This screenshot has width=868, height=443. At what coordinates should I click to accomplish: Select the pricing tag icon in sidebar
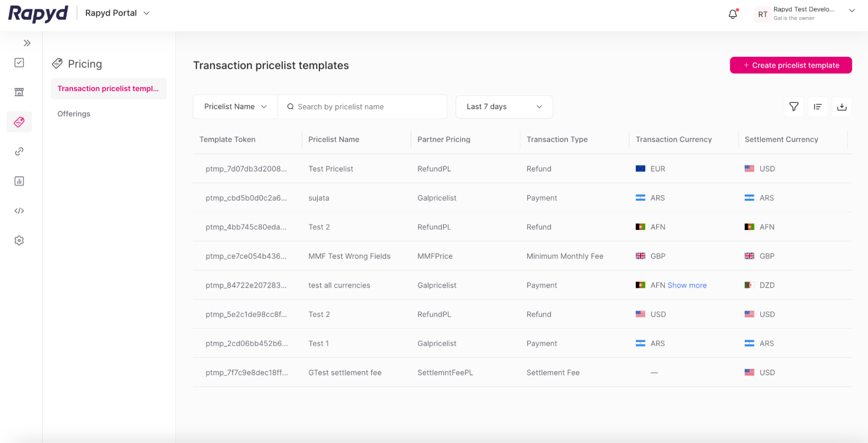coord(19,122)
